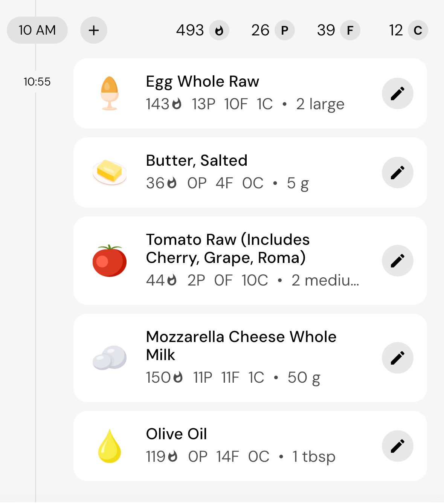Screen dimensions: 444x504
Task: Click the mozzarella thumbnail image
Action: click(x=110, y=358)
